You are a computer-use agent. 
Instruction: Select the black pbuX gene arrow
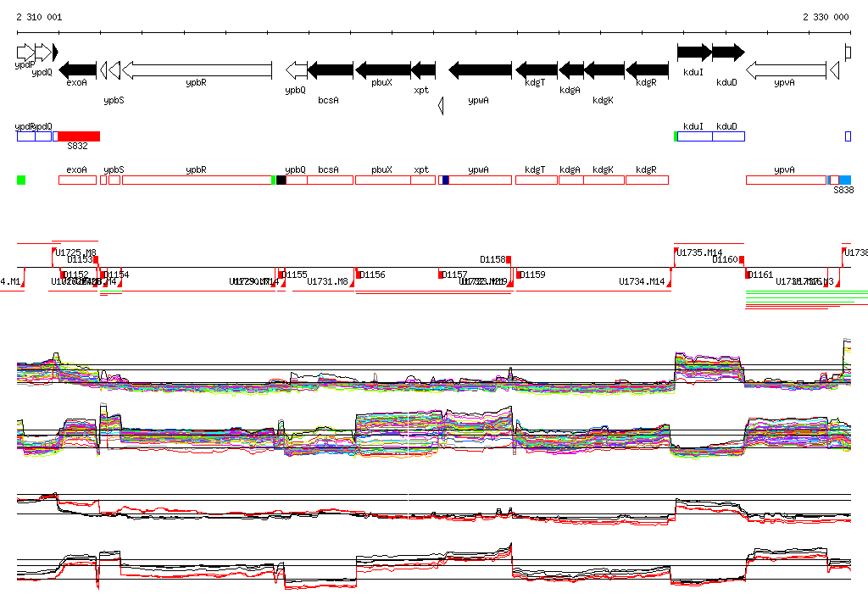383,70
